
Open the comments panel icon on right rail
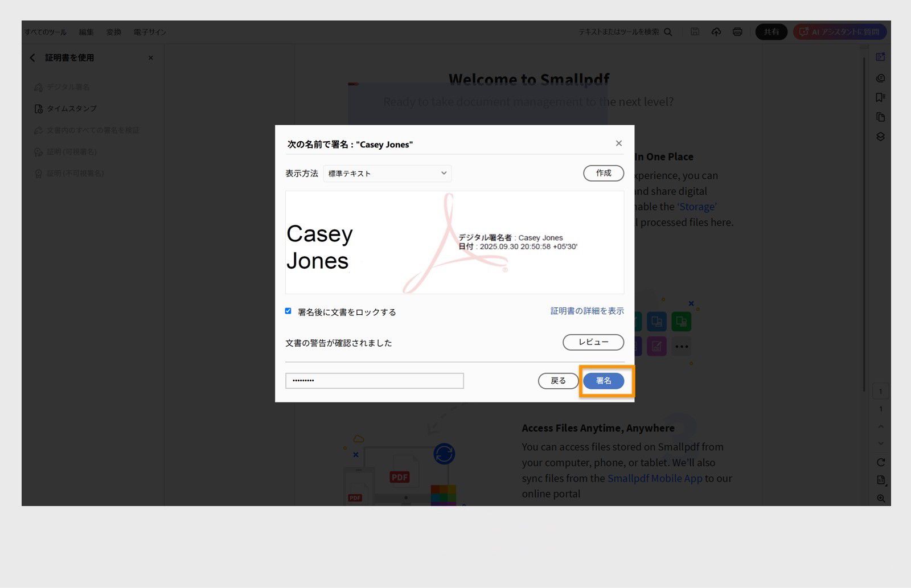tap(881, 78)
